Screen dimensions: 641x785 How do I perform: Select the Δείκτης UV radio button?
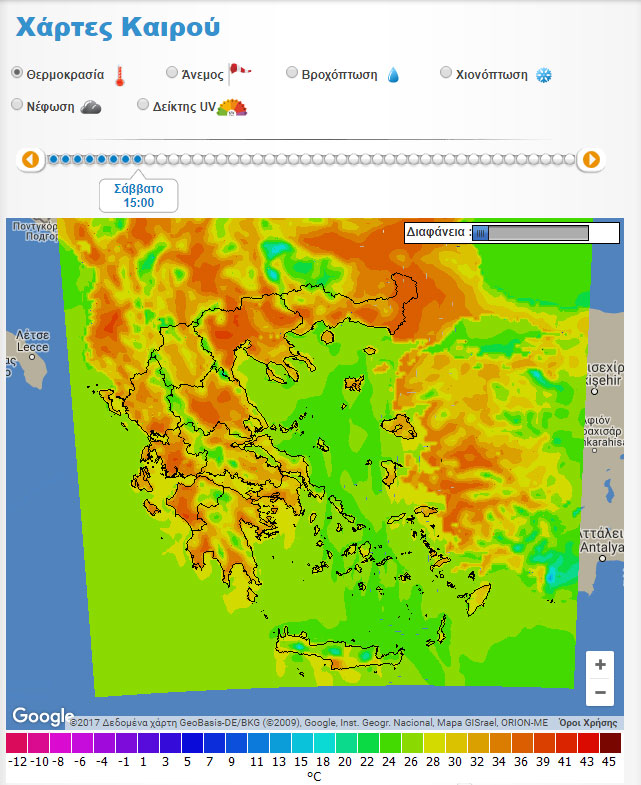(x=143, y=105)
